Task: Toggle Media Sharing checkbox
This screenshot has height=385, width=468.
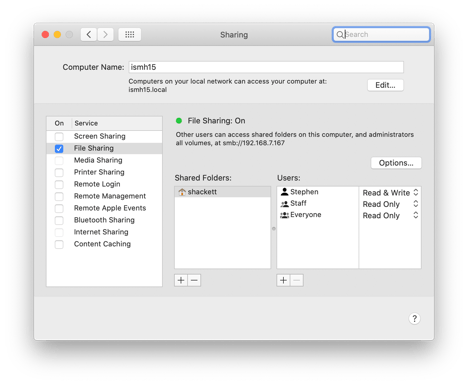Action: (x=59, y=160)
